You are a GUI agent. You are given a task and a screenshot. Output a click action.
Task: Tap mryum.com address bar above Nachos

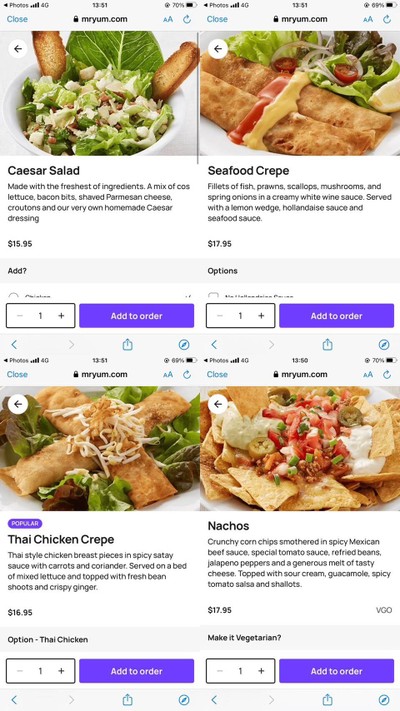point(300,375)
